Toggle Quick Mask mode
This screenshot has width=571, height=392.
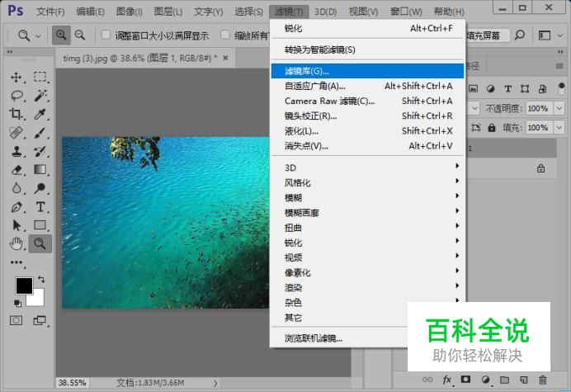tap(16, 320)
